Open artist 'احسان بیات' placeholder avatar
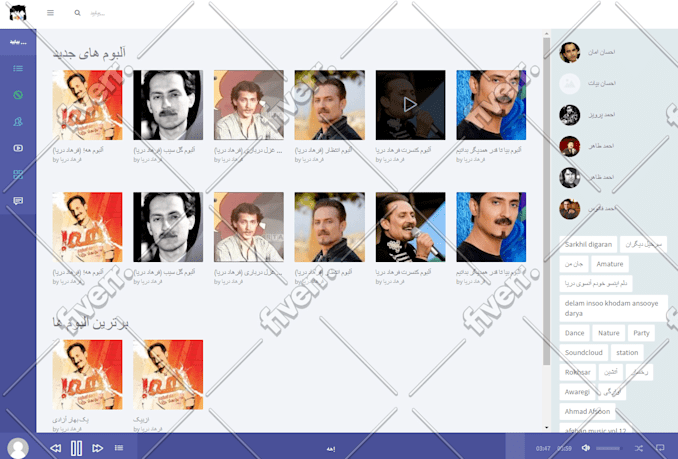Viewport: 678px width, 459px height. 569,83
